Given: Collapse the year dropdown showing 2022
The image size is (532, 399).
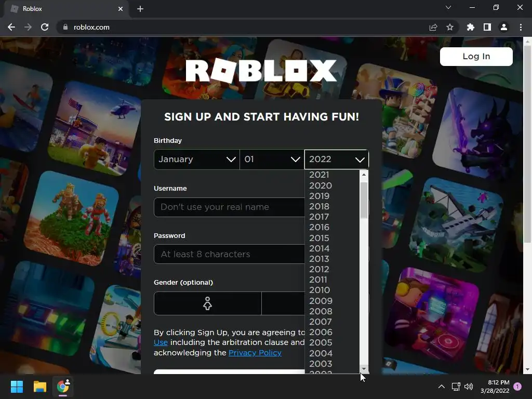Looking at the screenshot, I should click(336, 159).
